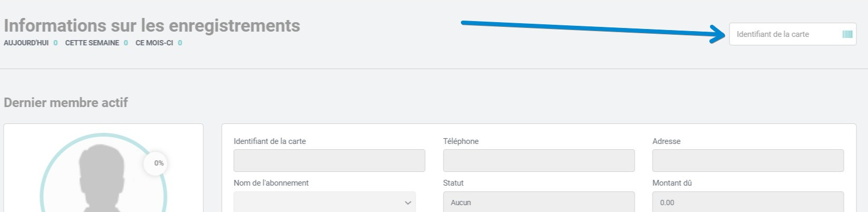
Task: Click the Montant dû field showing 0.00
Action: [x=748, y=202]
